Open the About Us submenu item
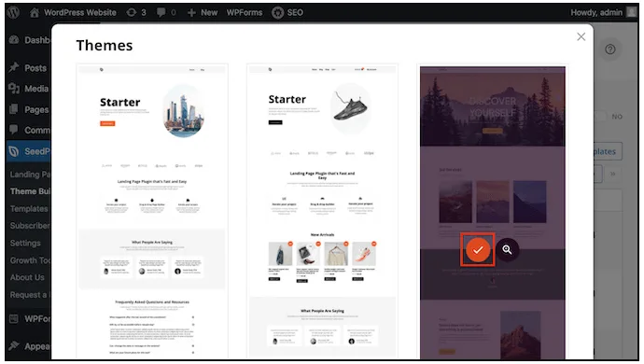 27,278
